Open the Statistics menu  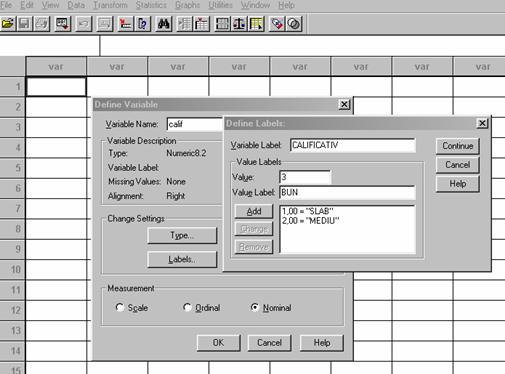click(151, 5)
